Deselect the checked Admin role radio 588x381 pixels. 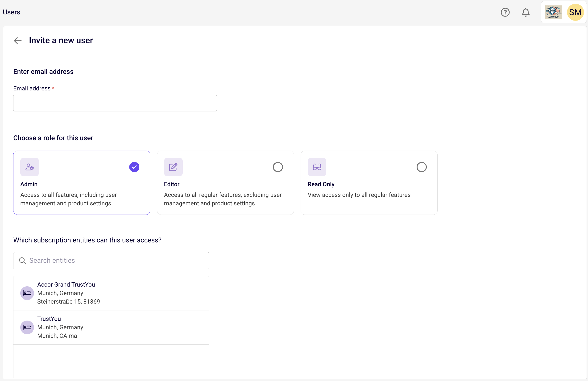pyautogui.click(x=134, y=167)
